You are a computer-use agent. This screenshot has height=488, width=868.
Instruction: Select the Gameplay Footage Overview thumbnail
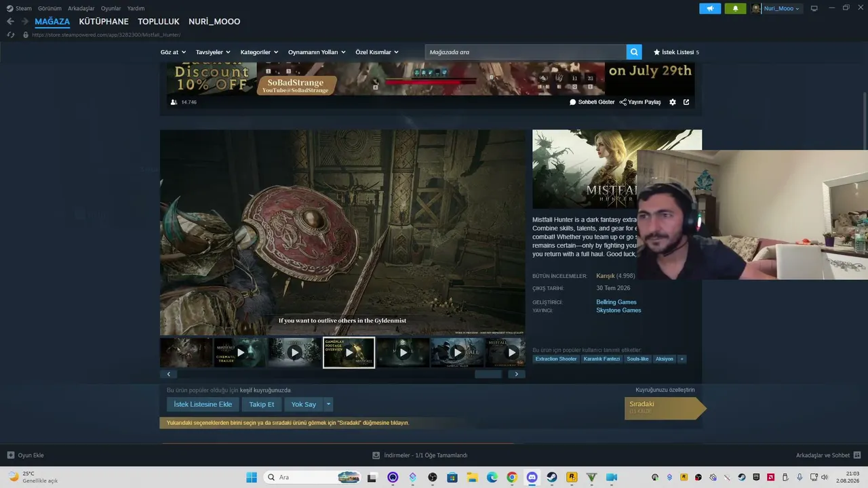pos(349,352)
